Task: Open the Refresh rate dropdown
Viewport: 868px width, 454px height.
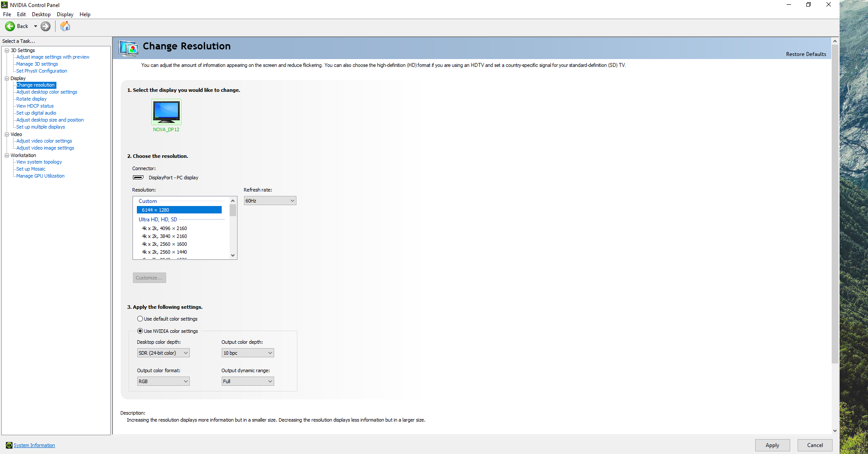Action: click(270, 201)
